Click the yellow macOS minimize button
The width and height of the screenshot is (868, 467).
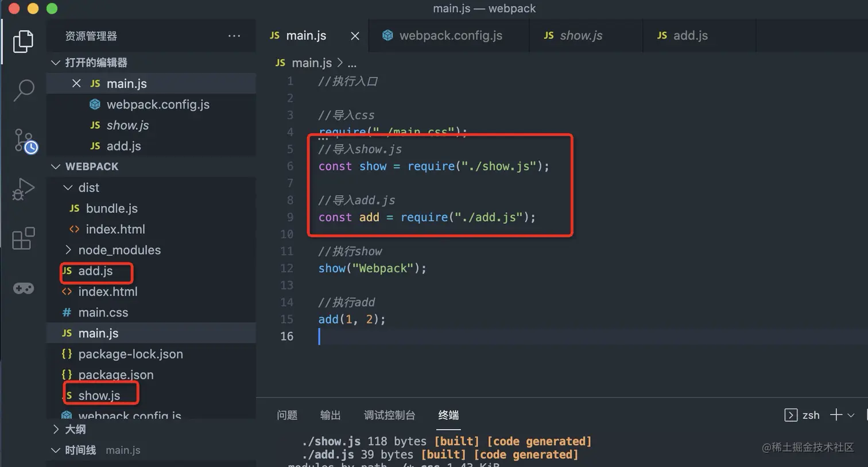(x=33, y=9)
